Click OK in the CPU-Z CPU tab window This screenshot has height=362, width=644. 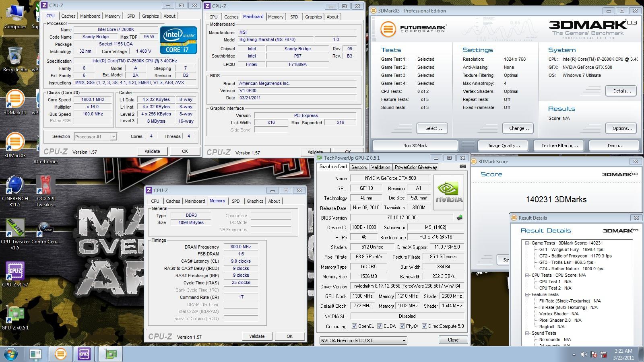click(x=185, y=151)
